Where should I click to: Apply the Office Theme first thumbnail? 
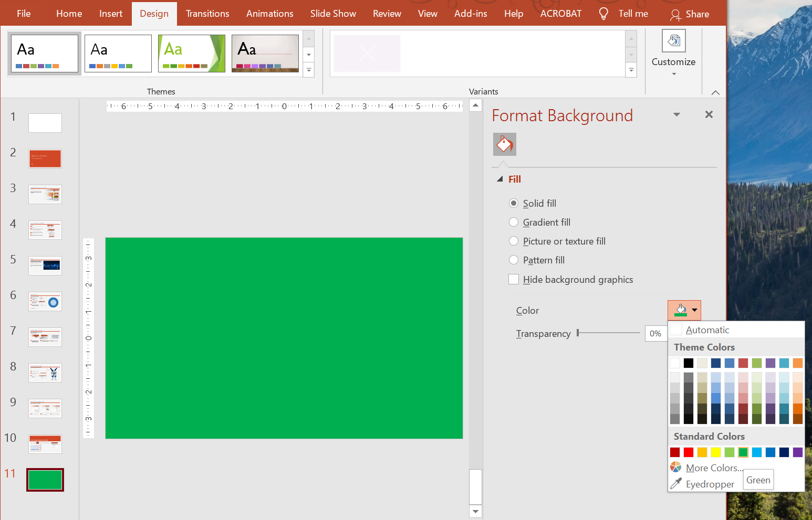(45, 54)
